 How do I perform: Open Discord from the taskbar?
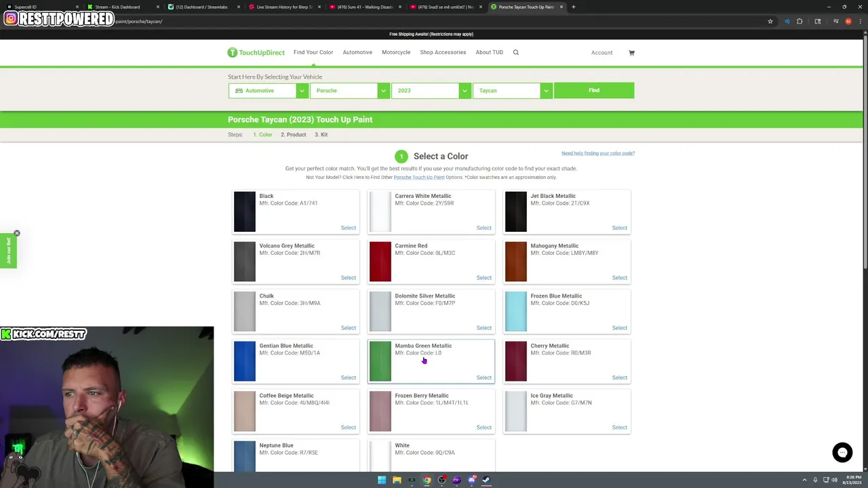pyautogui.click(x=471, y=480)
